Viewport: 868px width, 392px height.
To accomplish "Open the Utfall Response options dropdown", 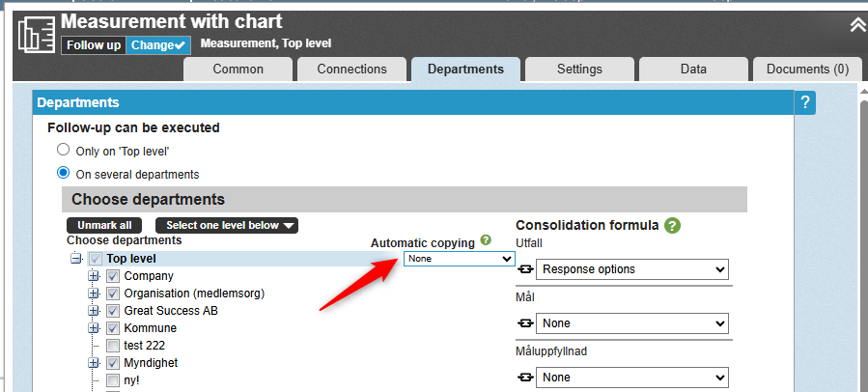I will (x=631, y=269).
